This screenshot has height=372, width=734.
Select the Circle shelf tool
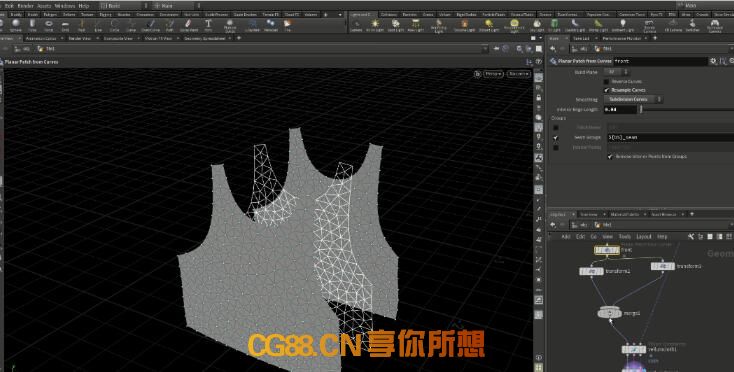click(114, 25)
